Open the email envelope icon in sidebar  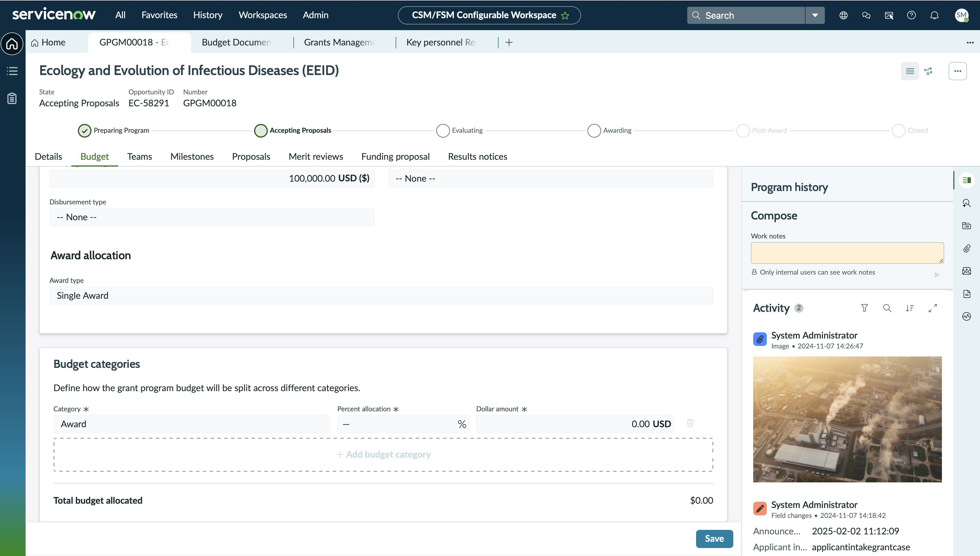966,271
